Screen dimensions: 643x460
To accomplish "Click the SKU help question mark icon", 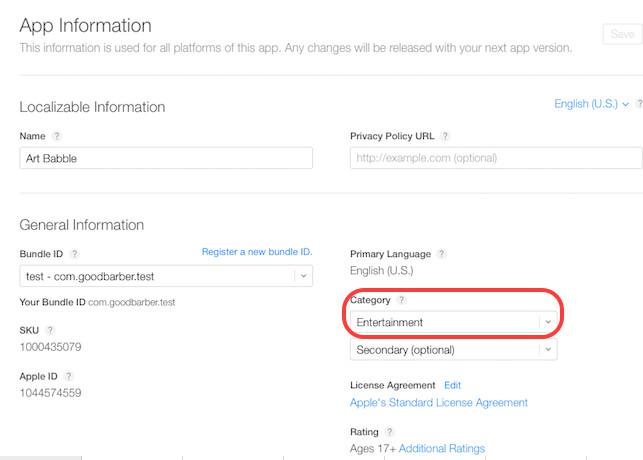I will click(x=51, y=330).
